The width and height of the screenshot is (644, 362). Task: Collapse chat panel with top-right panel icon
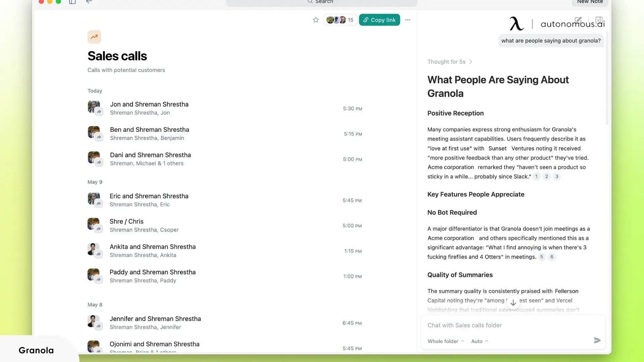tap(599, 20)
